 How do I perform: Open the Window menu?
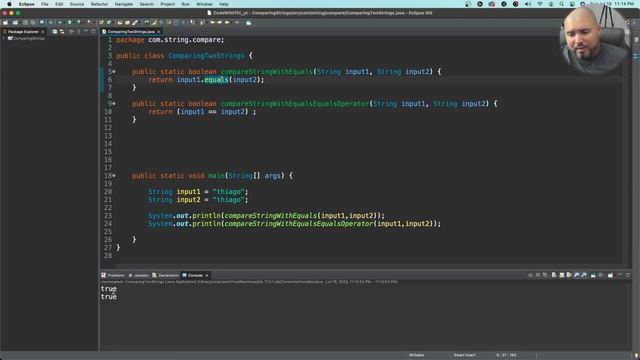(204, 4)
